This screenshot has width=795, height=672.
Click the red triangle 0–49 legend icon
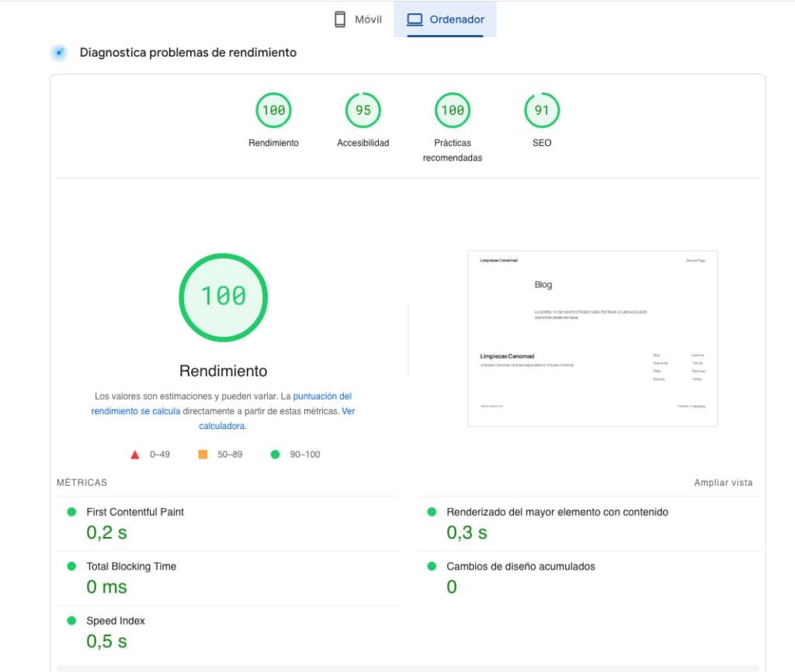pyautogui.click(x=134, y=454)
